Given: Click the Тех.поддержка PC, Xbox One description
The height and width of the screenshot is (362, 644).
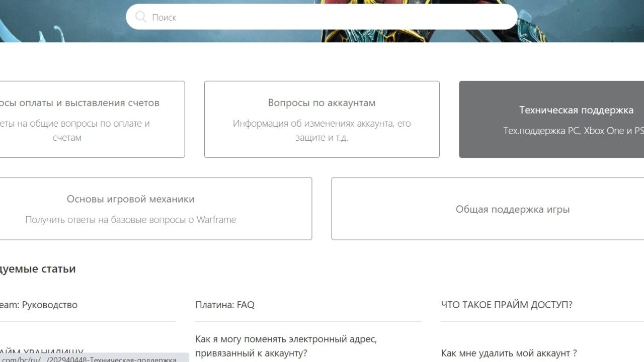Looking at the screenshot, I should 574,131.
